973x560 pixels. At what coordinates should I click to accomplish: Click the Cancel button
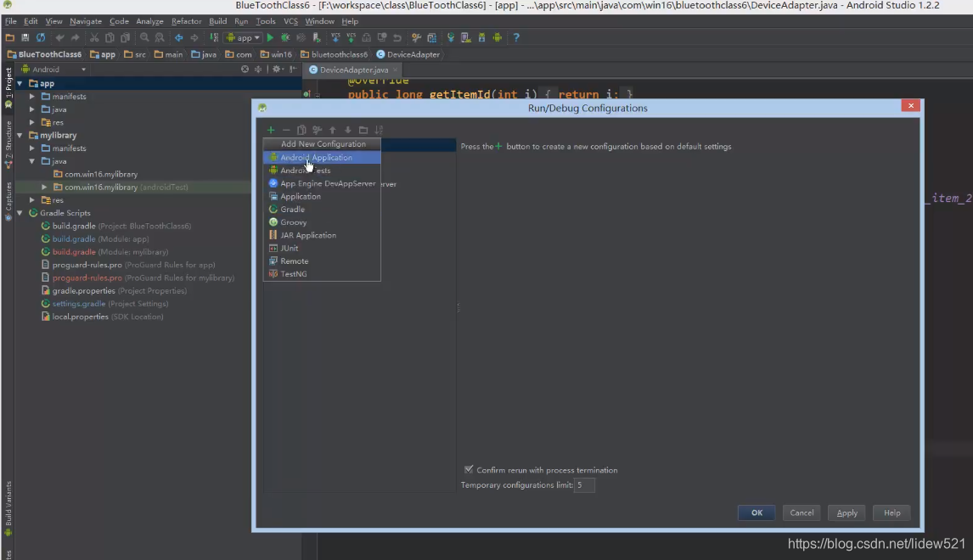coord(801,512)
